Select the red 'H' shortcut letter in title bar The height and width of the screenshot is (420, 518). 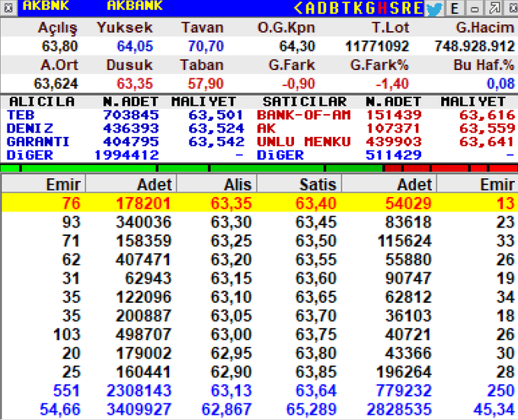382,8
